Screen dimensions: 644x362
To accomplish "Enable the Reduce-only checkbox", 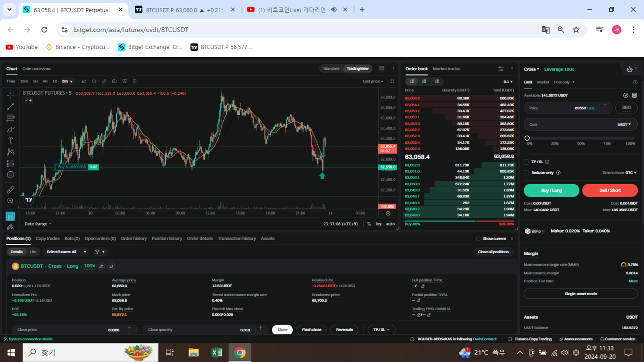I will click(527, 173).
